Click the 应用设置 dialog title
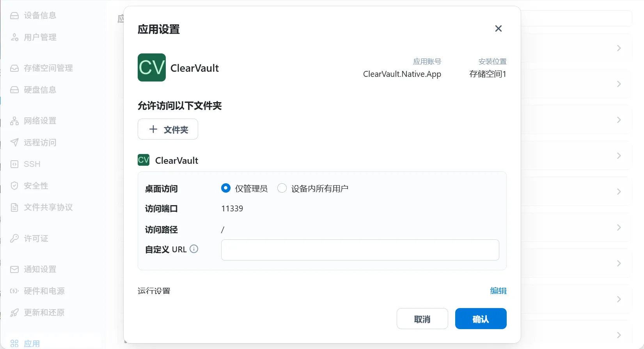 tap(159, 29)
